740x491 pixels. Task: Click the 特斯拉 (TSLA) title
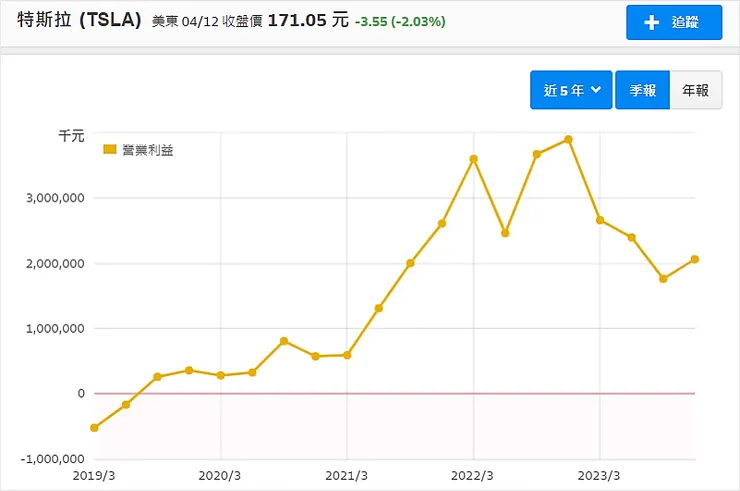click(79, 20)
